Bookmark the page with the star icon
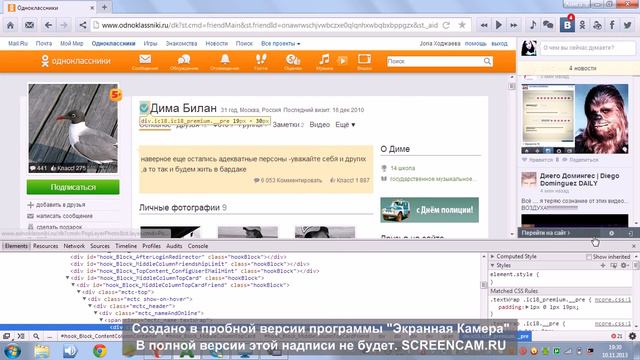 [x=462, y=25]
